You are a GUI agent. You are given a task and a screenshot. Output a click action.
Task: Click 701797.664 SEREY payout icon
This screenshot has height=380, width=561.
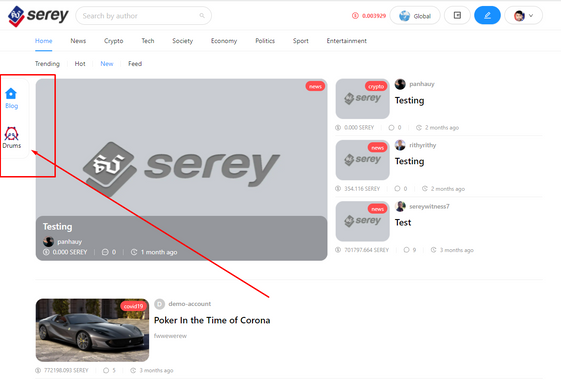coord(338,250)
